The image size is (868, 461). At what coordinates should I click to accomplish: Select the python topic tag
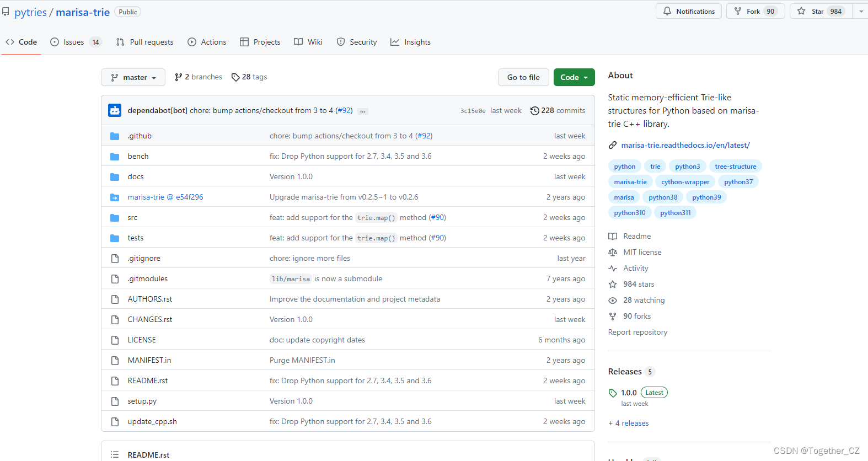[x=625, y=167]
